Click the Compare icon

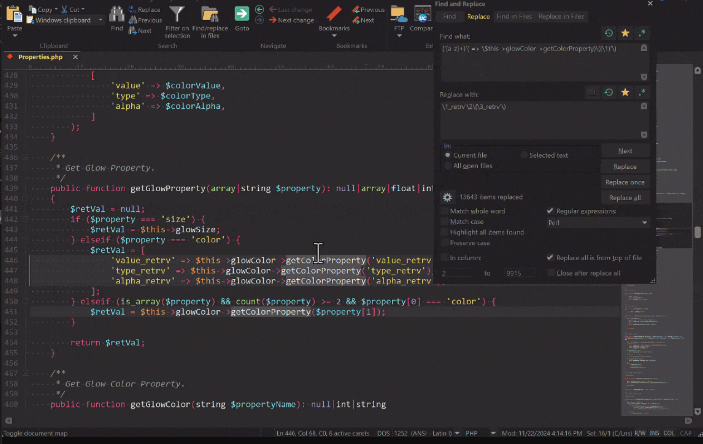422,14
